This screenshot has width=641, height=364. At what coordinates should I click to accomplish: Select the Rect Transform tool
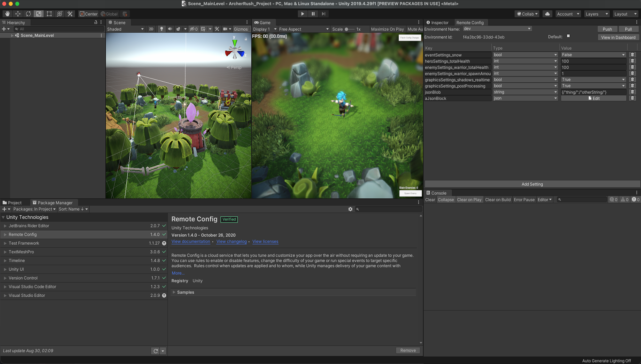point(49,14)
